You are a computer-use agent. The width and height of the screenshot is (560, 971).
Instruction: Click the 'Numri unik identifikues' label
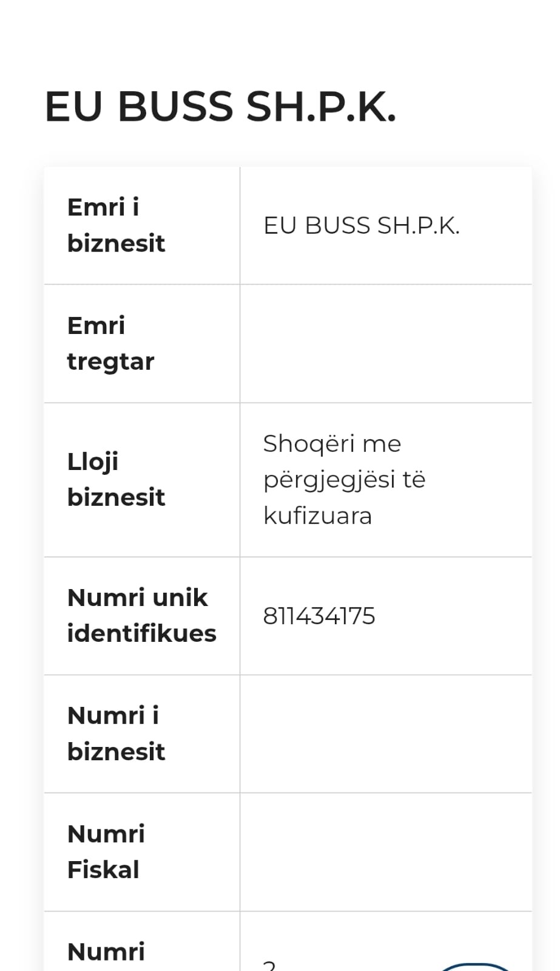click(x=141, y=615)
